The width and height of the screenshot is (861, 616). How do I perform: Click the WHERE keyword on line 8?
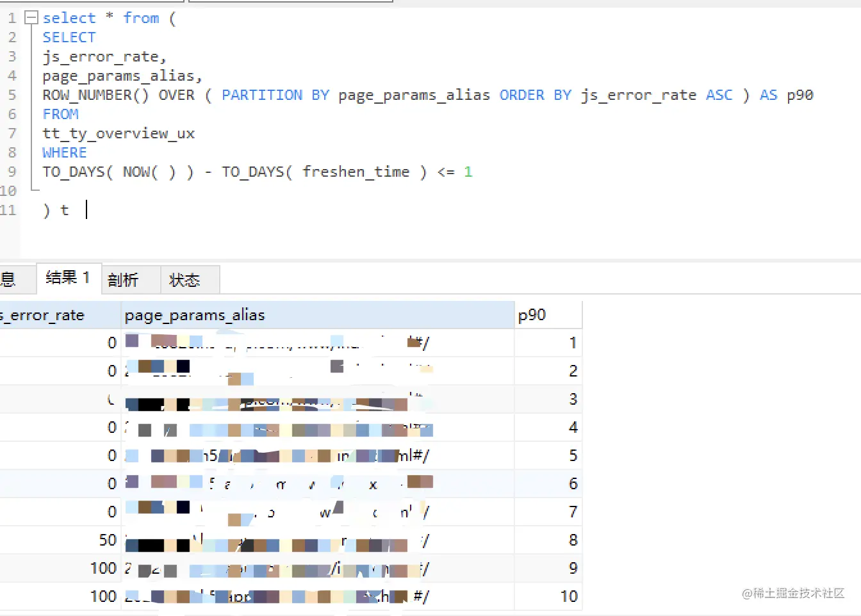(x=65, y=152)
